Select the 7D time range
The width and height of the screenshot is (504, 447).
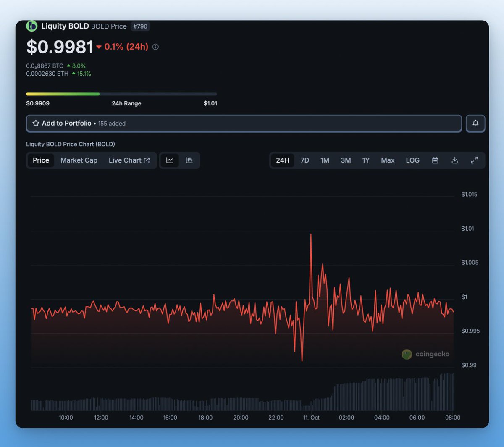click(305, 160)
